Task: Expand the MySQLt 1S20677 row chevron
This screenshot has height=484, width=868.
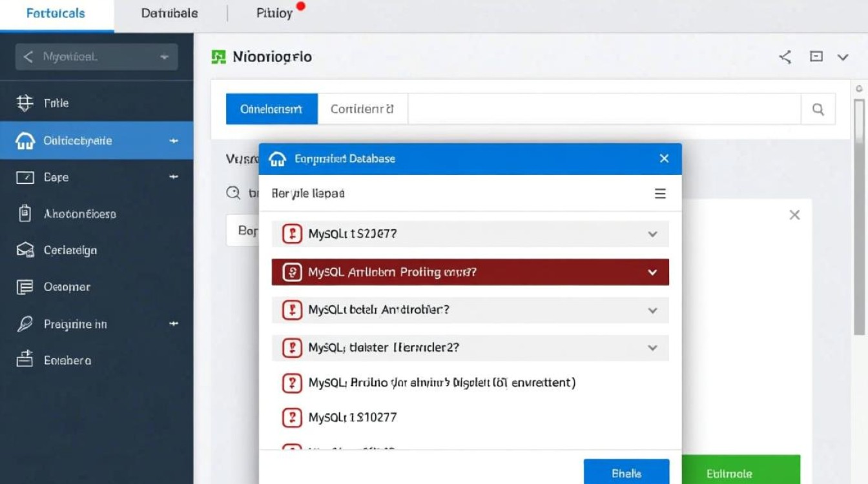Action: 653,234
